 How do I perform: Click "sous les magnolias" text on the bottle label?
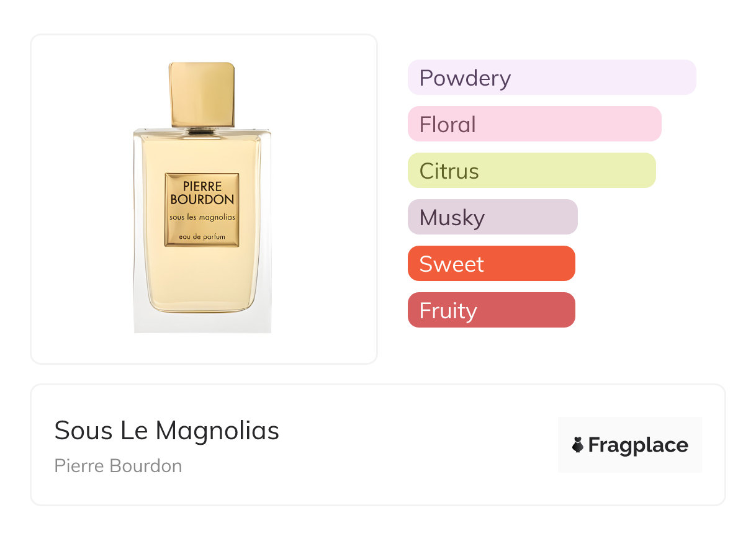(x=202, y=217)
